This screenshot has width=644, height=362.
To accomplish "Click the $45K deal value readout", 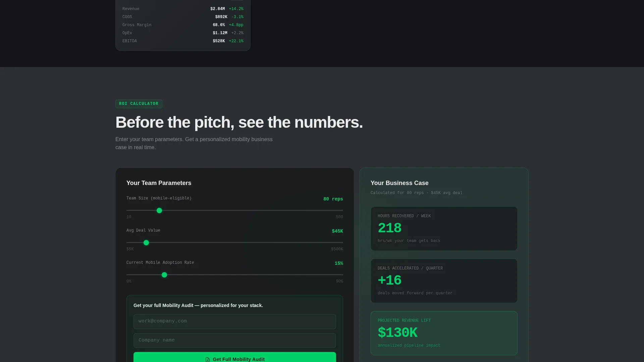I will pos(337,231).
